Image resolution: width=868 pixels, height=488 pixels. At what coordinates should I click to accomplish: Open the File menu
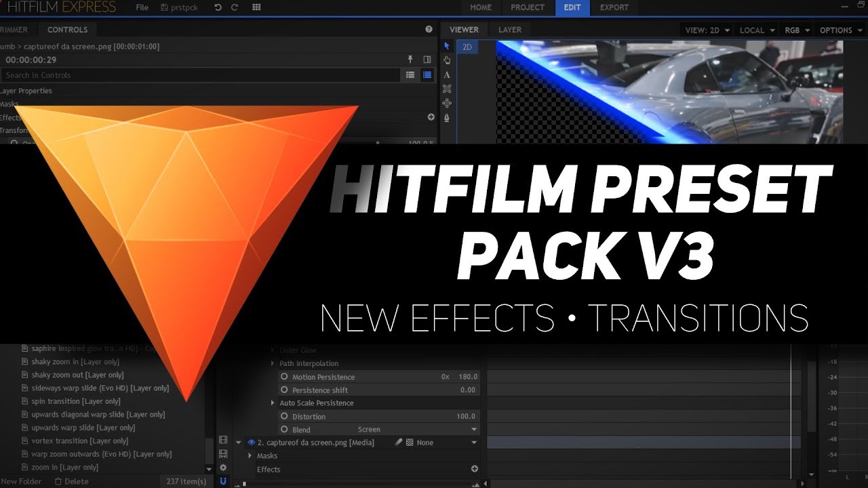pos(142,7)
